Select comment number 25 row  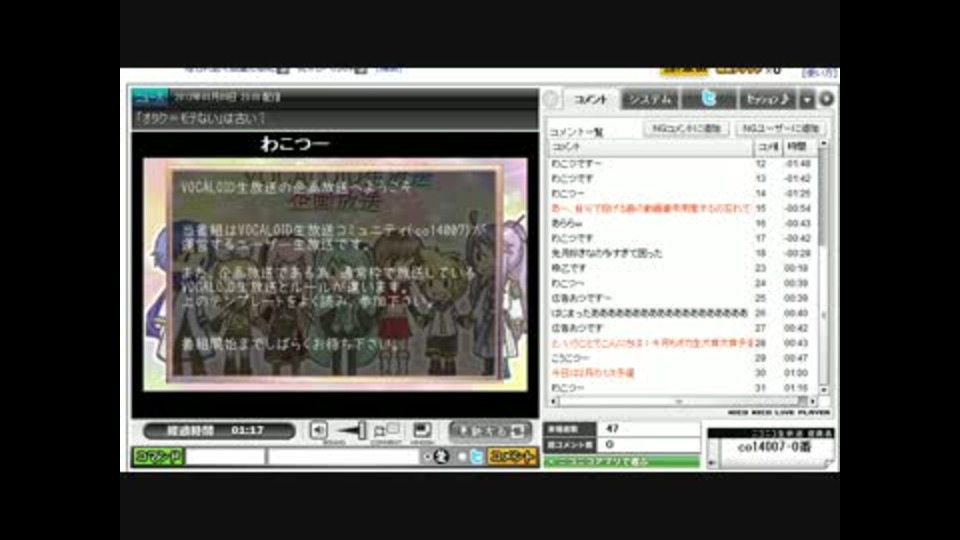(682, 298)
